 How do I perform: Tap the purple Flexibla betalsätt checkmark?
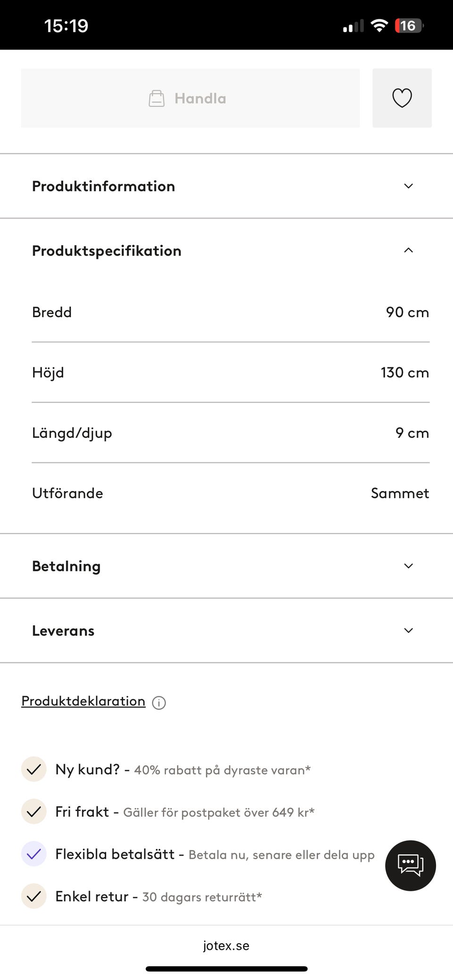tap(34, 854)
